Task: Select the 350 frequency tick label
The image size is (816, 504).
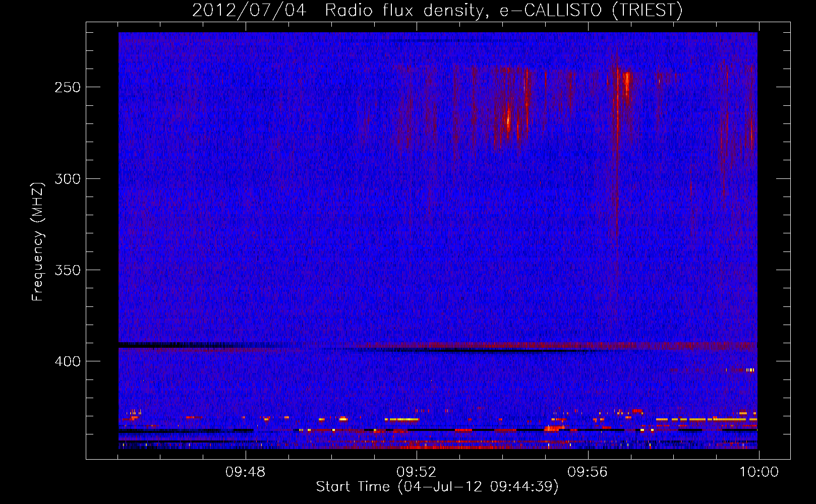Action: point(68,270)
